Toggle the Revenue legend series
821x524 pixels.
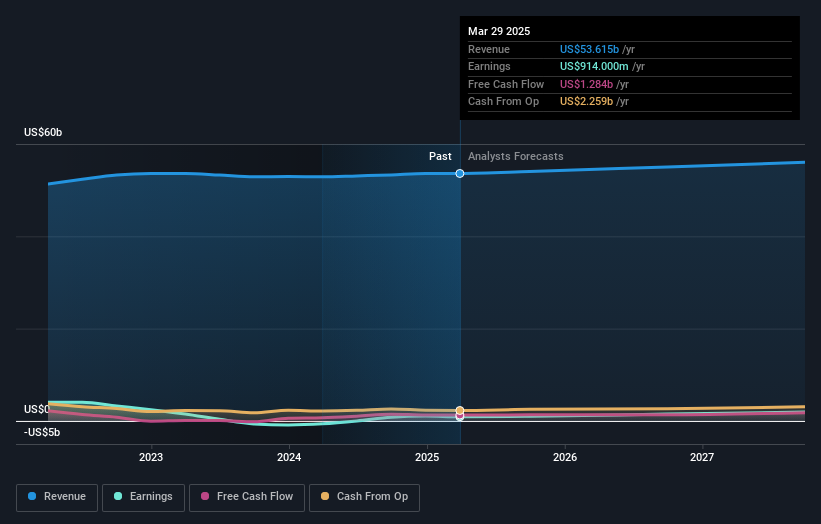click(x=57, y=497)
